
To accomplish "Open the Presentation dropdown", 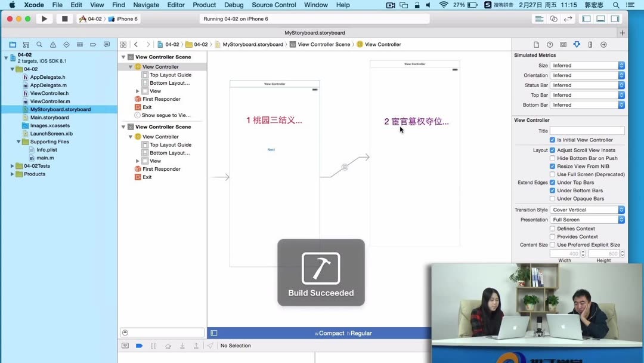I will coord(588,219).
